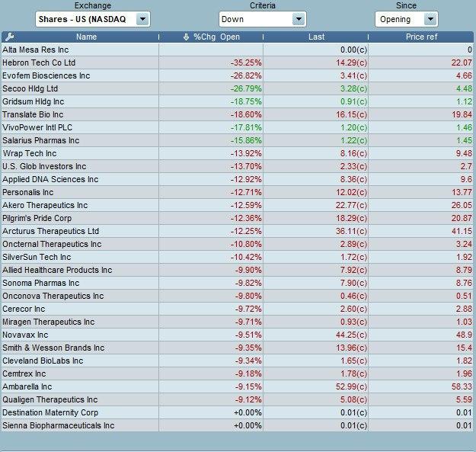Viewport: 476px width, 452px height.
Task: Open the Criteria dropdown showing Down
Action: (x=262, y=19)
